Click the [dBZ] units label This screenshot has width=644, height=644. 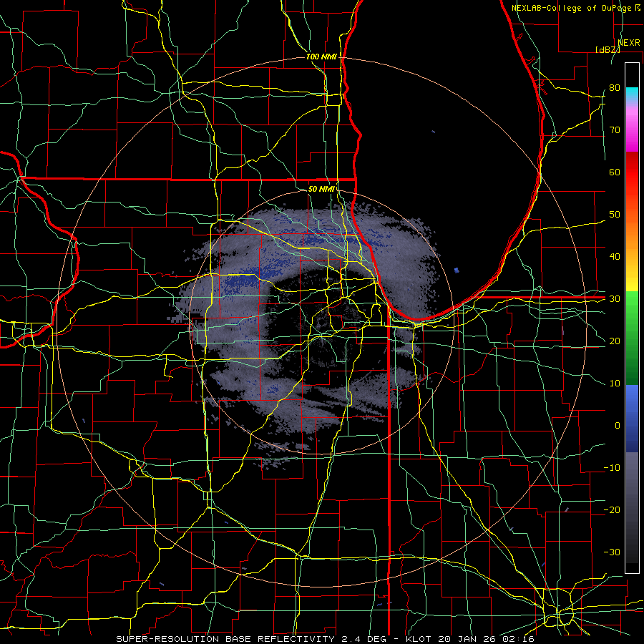[608, 49]
